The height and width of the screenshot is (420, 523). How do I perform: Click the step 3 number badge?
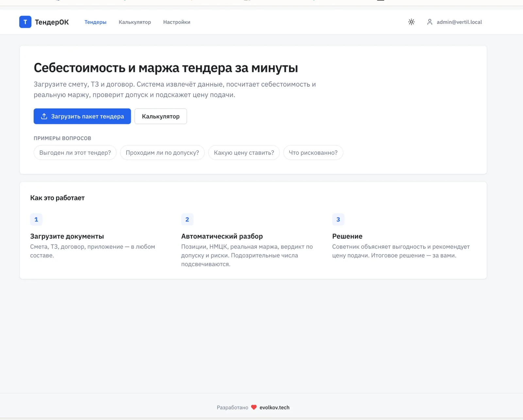pos(338,219)
